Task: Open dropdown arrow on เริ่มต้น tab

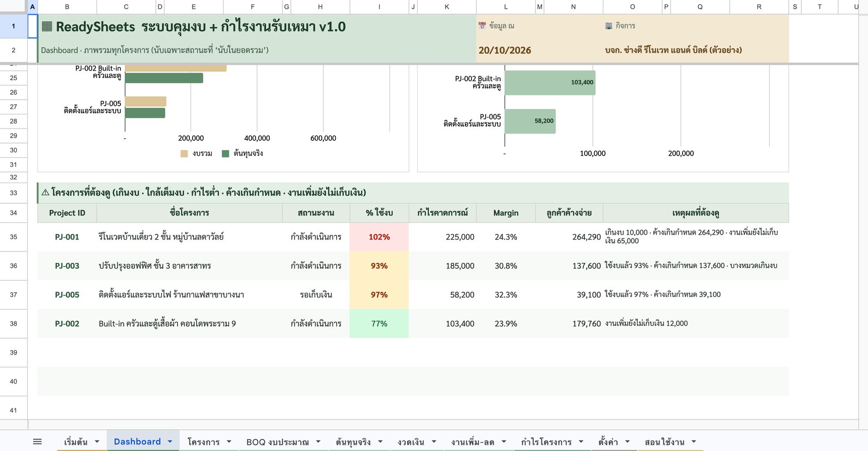Action: click(x=97, y=442)
